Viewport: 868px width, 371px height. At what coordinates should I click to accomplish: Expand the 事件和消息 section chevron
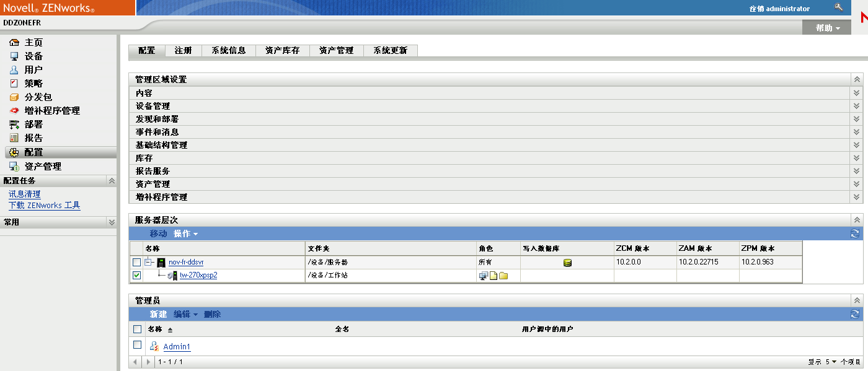tap(857, 132)
